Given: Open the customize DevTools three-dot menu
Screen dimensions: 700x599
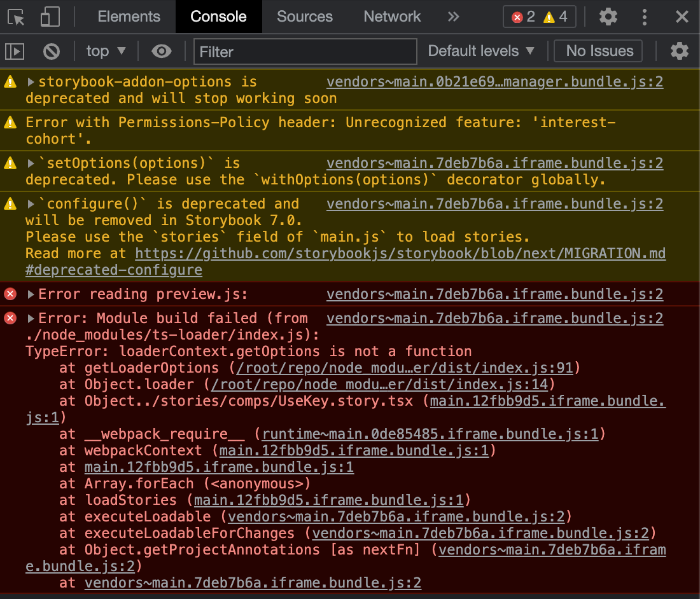Looking at the screenshot, I should pos(645,17).
